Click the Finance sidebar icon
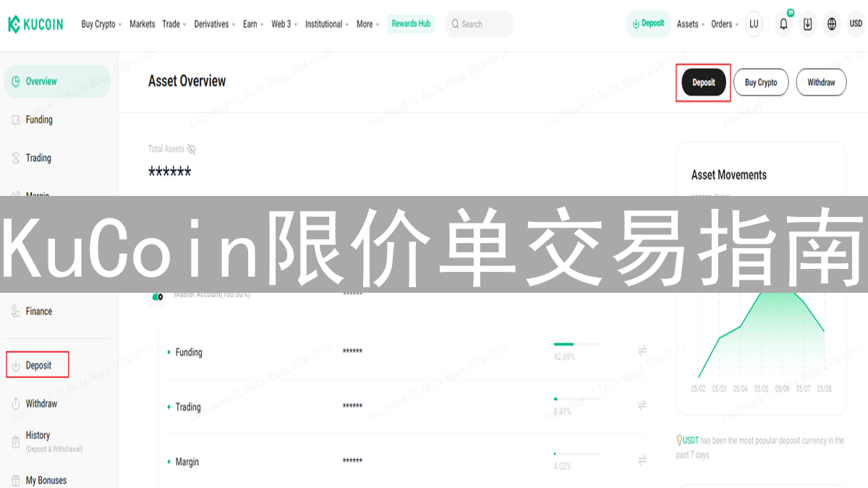Screen dimensions: 868x488 click(x=15, y=312)
